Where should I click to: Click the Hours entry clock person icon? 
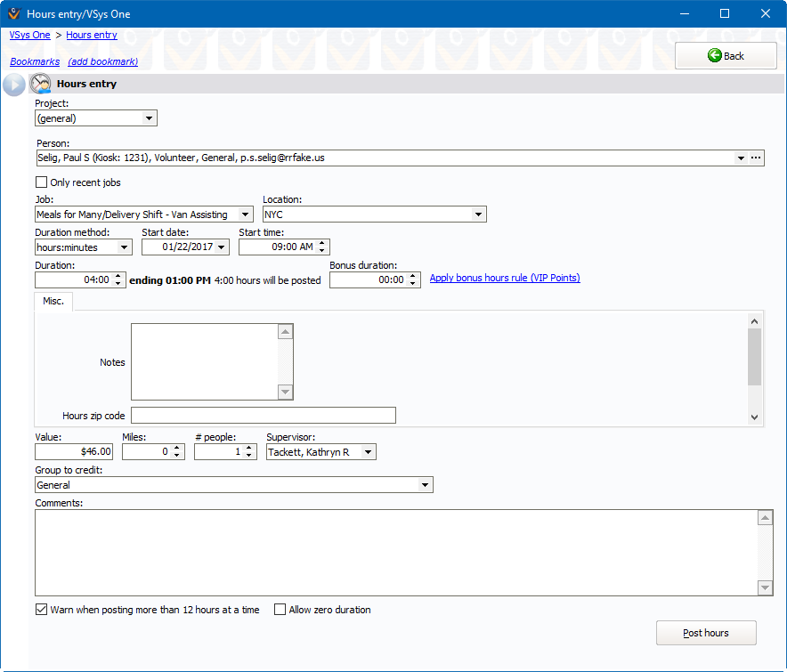pos(41,85)
